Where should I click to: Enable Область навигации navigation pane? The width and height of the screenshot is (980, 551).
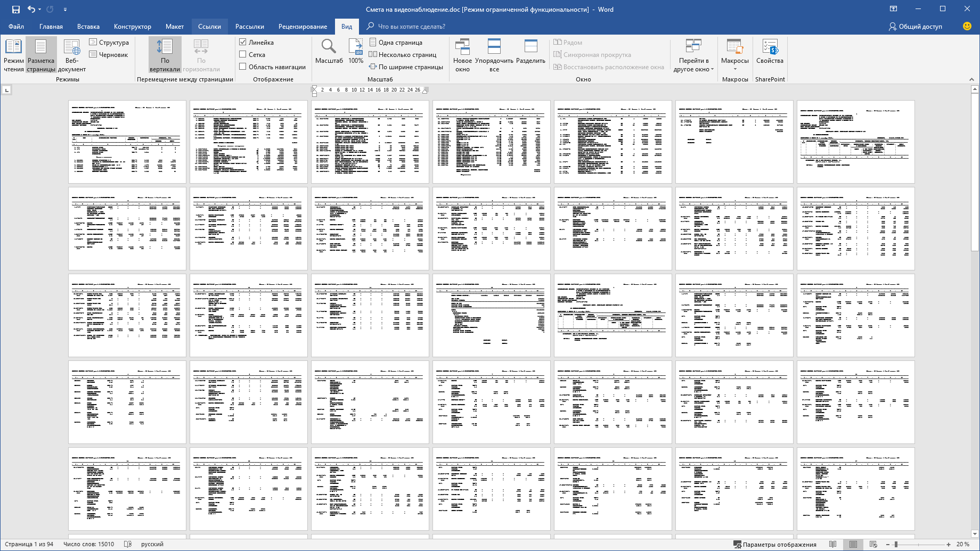[243, 67]
